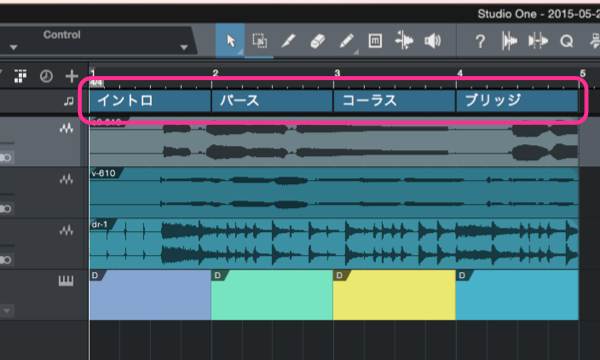Select the Eraser tool

tap(317, 41)
